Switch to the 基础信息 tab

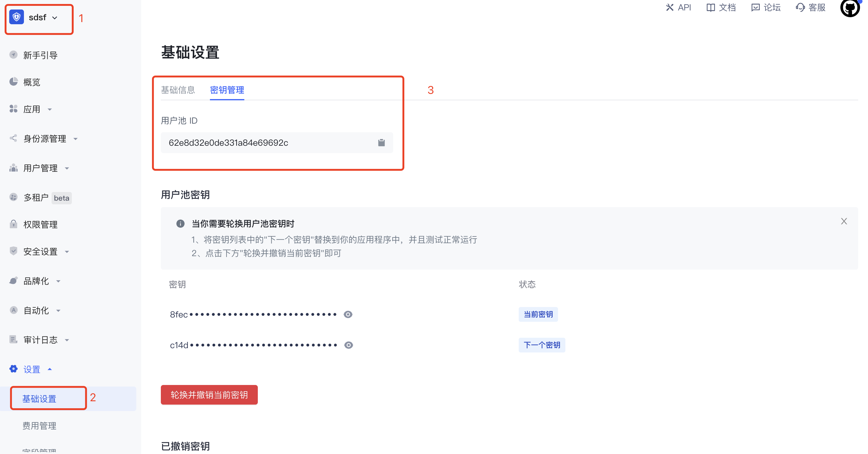[178, 90]
